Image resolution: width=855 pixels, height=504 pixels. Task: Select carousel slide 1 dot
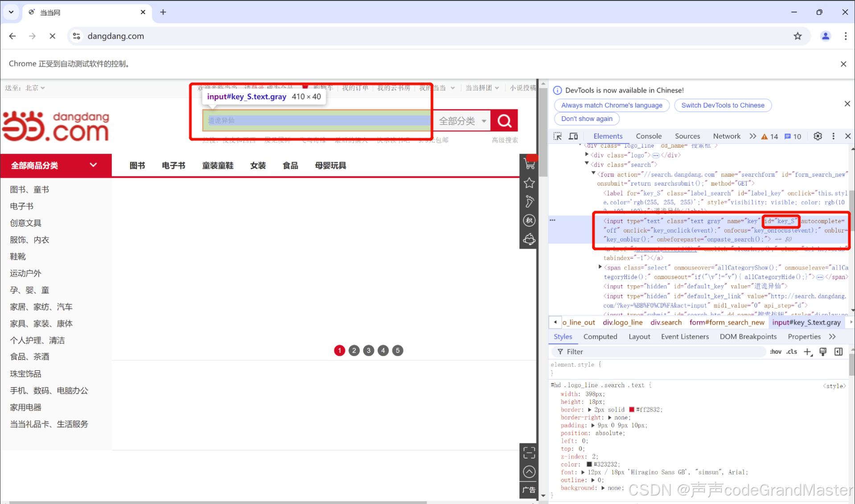click(x=340, y=351)
